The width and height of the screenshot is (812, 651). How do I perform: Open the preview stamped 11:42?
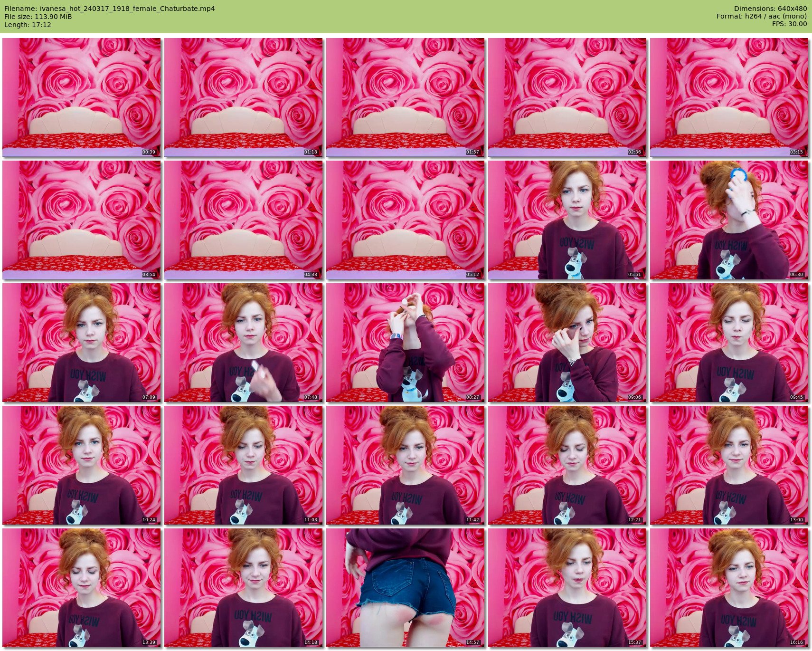(x=406, y=465)
